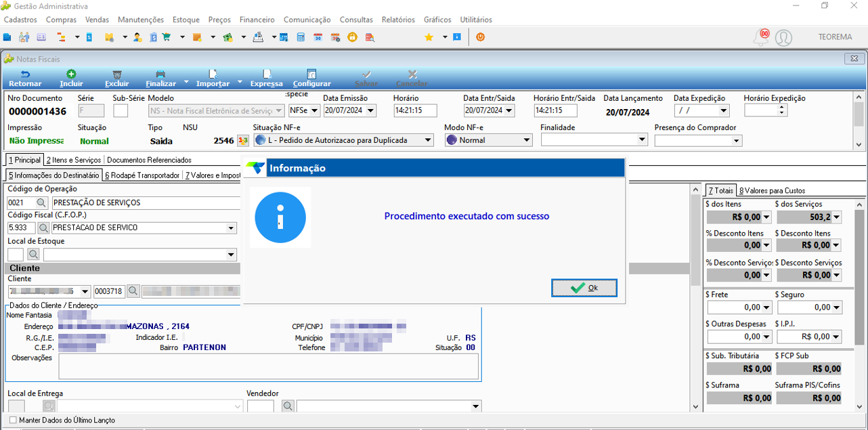Click the Retornar toolbar icon
This screenshot has width=868, height=430.
coord(25,74)
